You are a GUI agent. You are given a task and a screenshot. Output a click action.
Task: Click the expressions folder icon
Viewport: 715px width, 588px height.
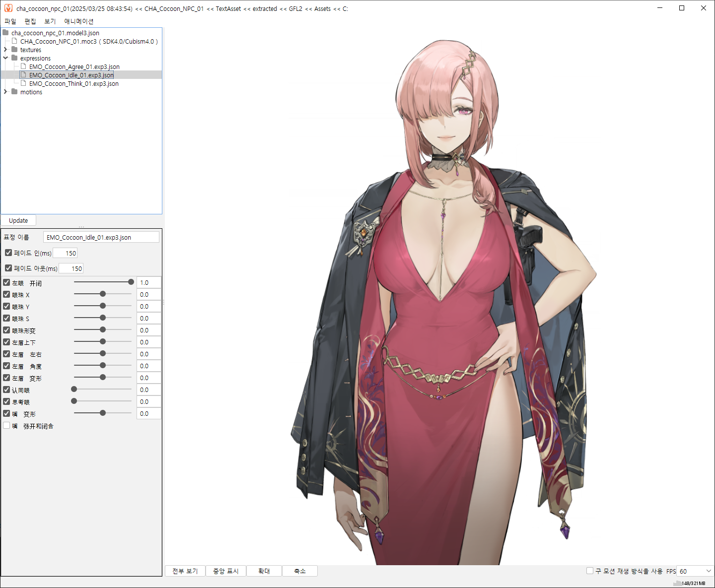pyautogui.click(x=14, y=58)
